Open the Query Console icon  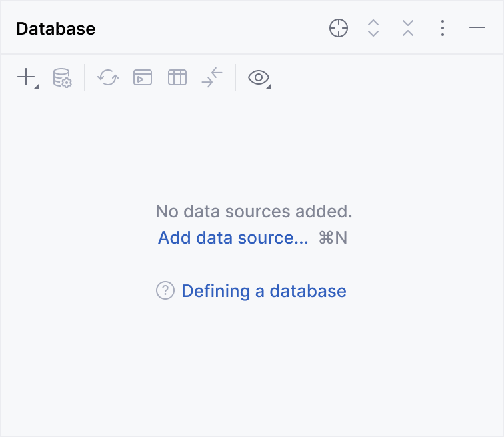click(143, 78)
